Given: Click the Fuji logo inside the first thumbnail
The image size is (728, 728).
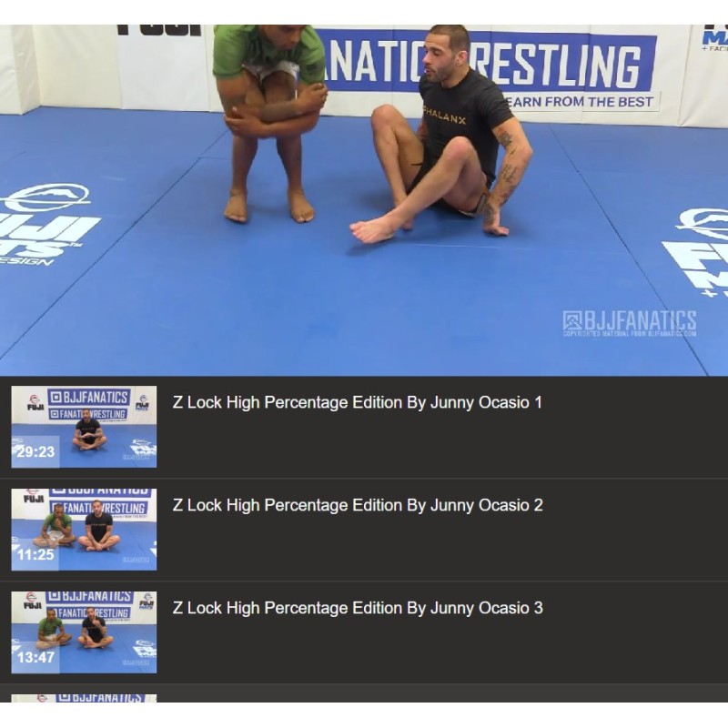Looking at the screenshot, I should tap(34, 402).
